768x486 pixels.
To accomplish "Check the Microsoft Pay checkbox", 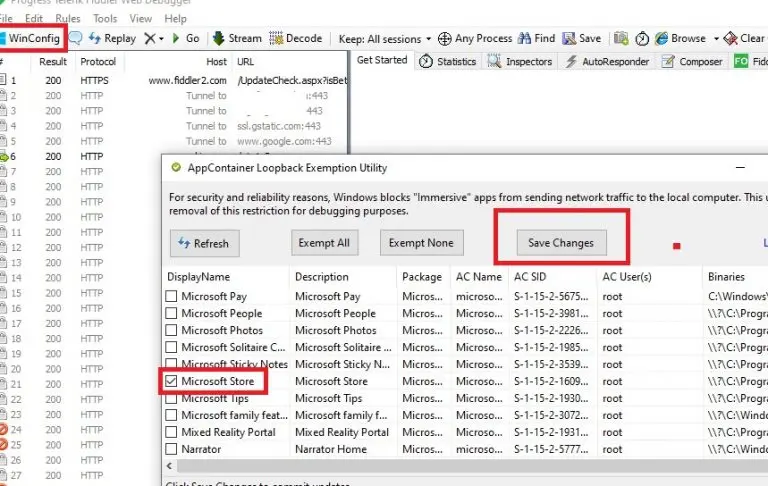I will point(171,296).
